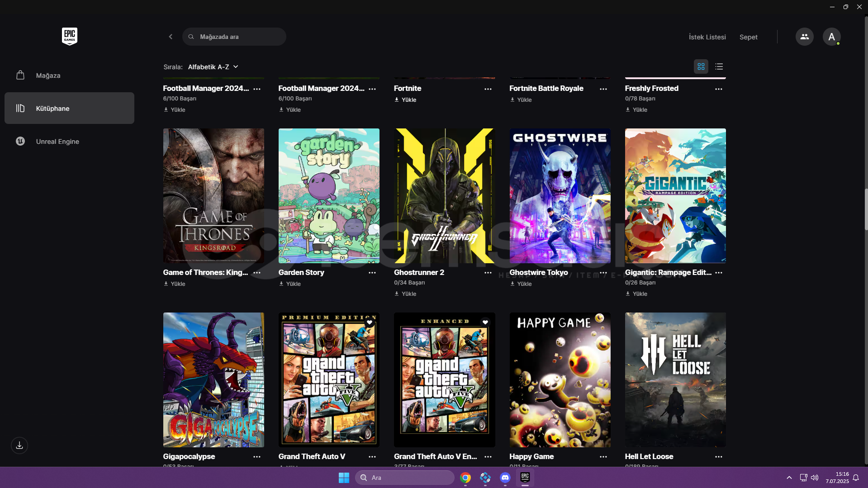Open the Happy Game cover art
The image size is (868, 488).
[x=560, y=380]
